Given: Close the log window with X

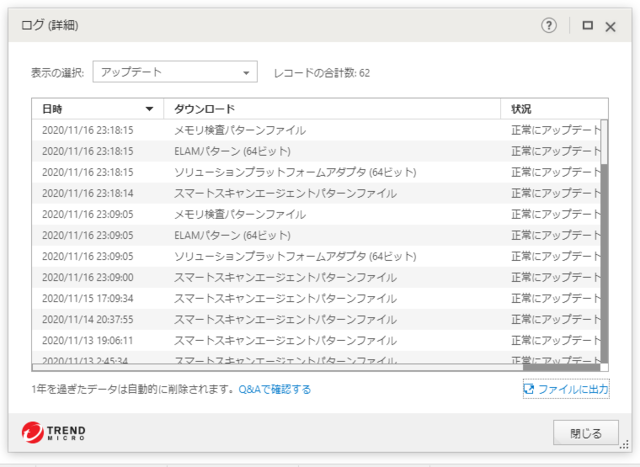Looking at the screenshot, I should 610,27.
